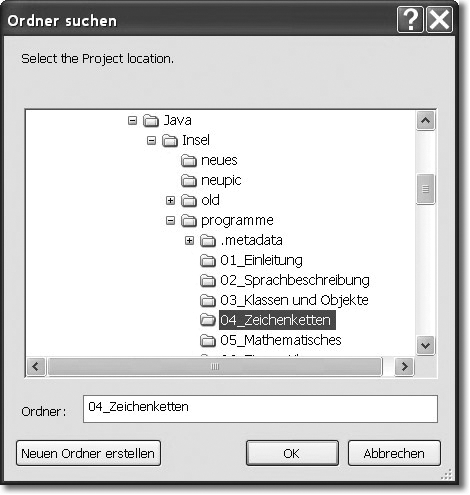
Task: Collapse the programme folder node
Action: point(170,220)
